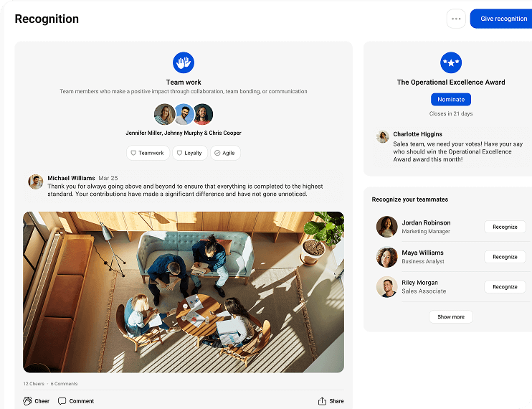The height and width of the screenshot is (409, 532).
Task: Open the three-dots more options menu
Action: [456, 19]
